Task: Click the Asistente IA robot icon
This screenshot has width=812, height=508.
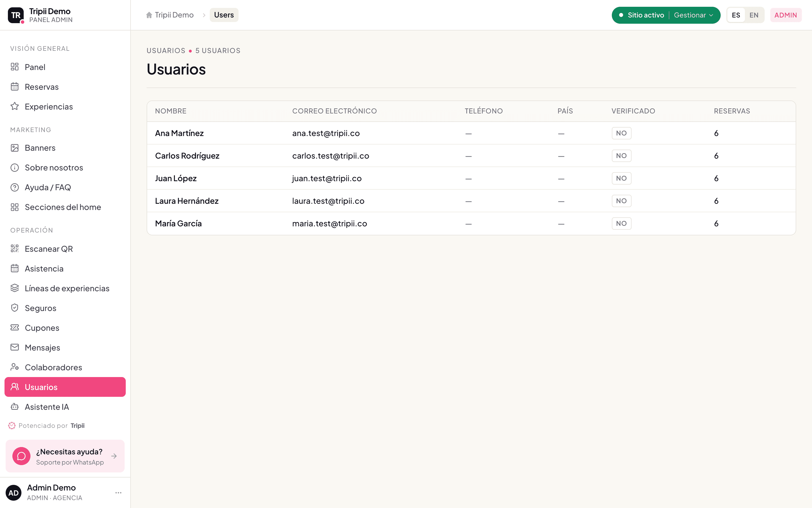Action: coord(14,406)
